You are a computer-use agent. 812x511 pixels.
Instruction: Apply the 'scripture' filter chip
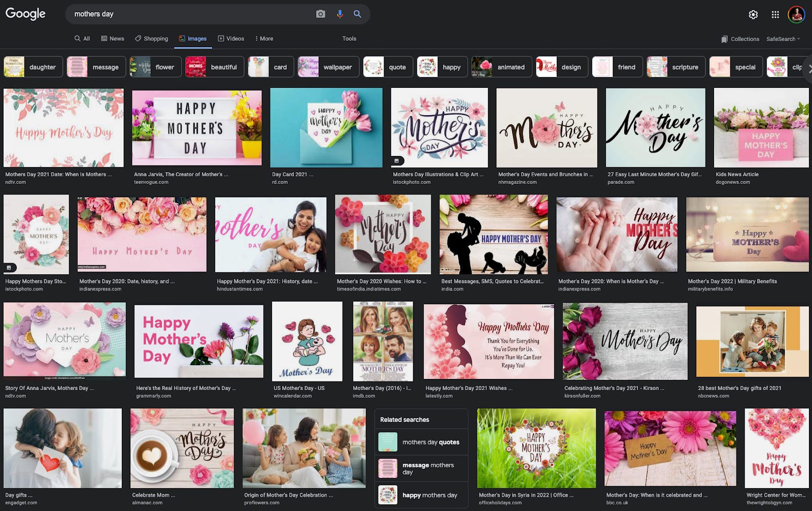click(x=685, y=67)
